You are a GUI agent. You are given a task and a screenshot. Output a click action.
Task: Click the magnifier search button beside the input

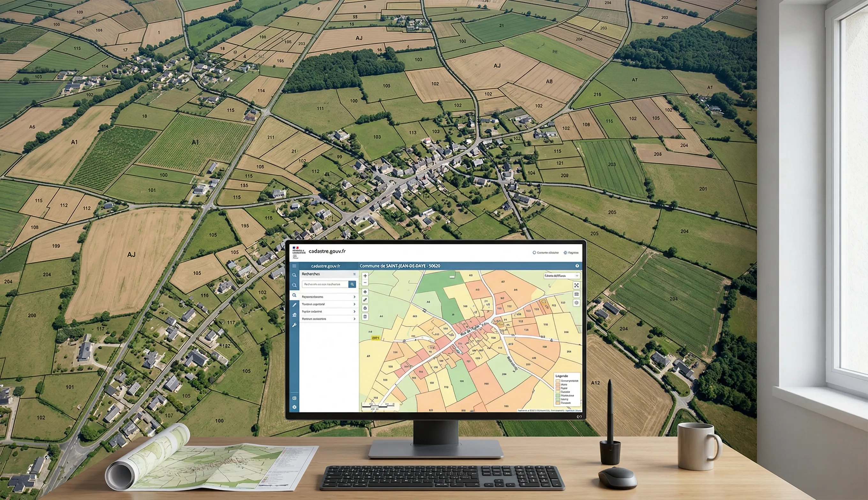[352, 284]
